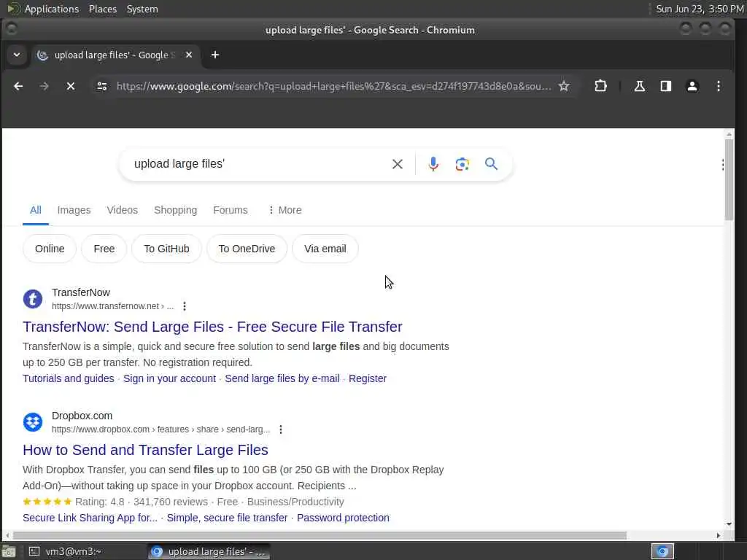Select the All results tab
The height and width of the screenshot is (560, 747).
(x=36, y=210)
